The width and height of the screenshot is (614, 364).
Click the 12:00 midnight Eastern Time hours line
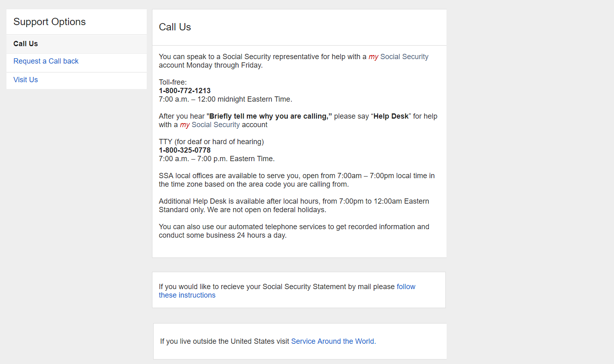click(225, 99)
